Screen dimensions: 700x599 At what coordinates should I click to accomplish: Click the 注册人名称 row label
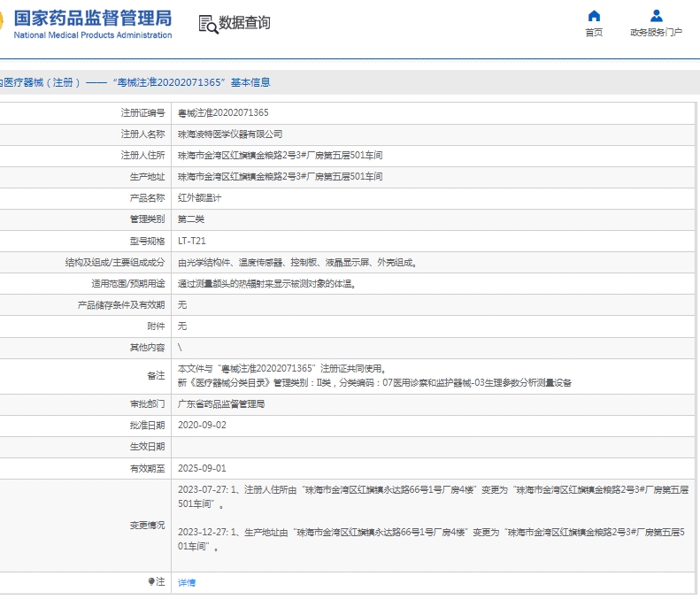pyautogui.click(x=142, y=134)
